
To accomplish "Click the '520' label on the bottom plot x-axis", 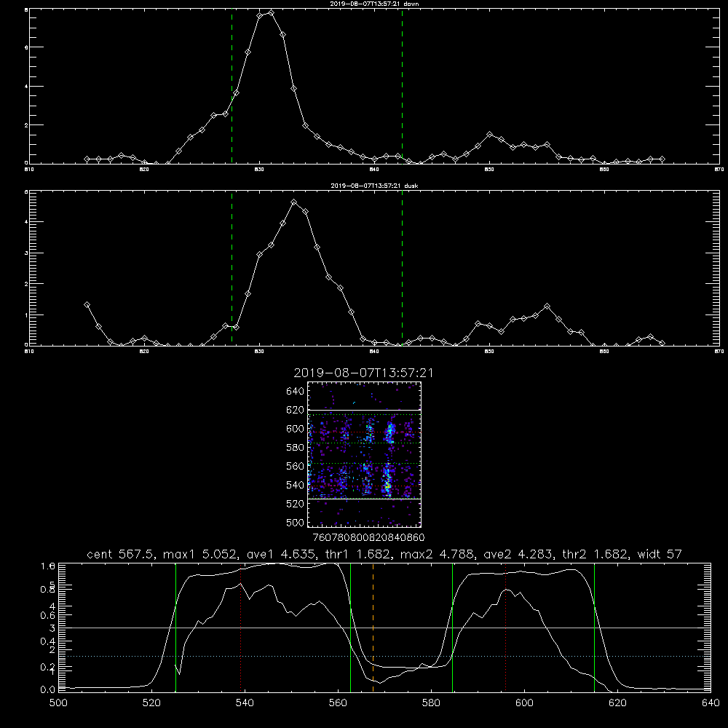I will tap(151, 703).
